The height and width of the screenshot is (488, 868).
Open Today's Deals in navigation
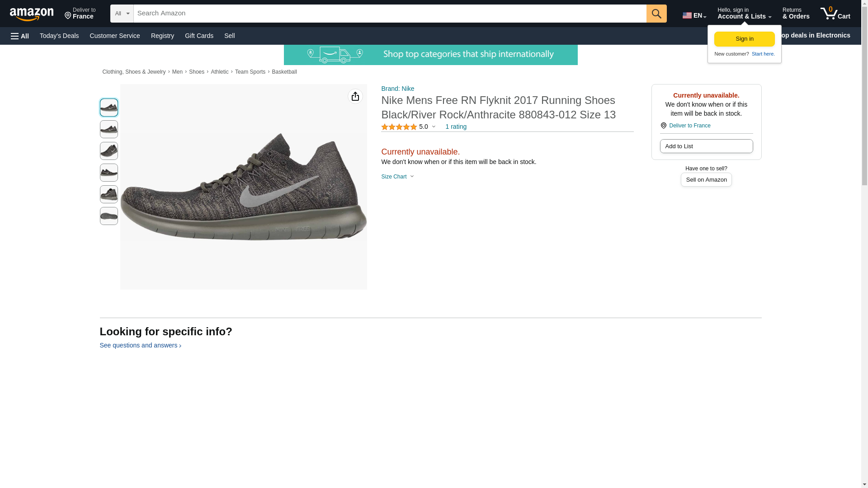tap(59, 36)
